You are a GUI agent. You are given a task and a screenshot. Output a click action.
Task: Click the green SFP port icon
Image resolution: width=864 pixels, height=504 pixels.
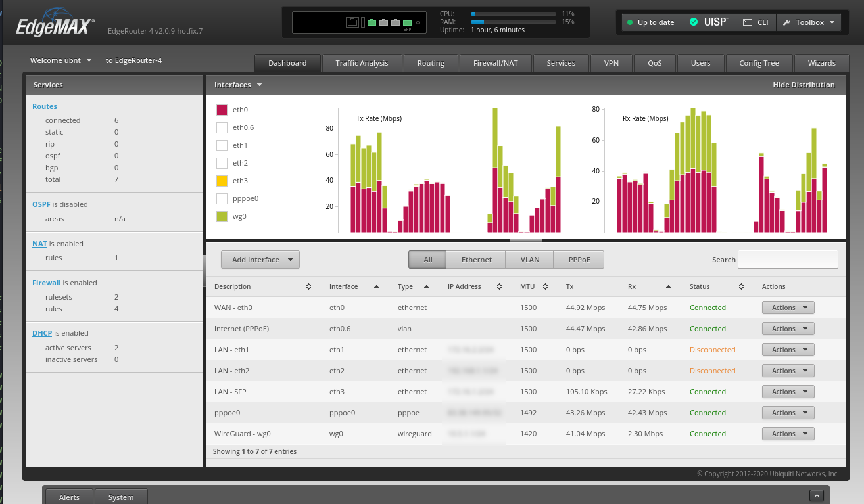(x=407, y=23)
